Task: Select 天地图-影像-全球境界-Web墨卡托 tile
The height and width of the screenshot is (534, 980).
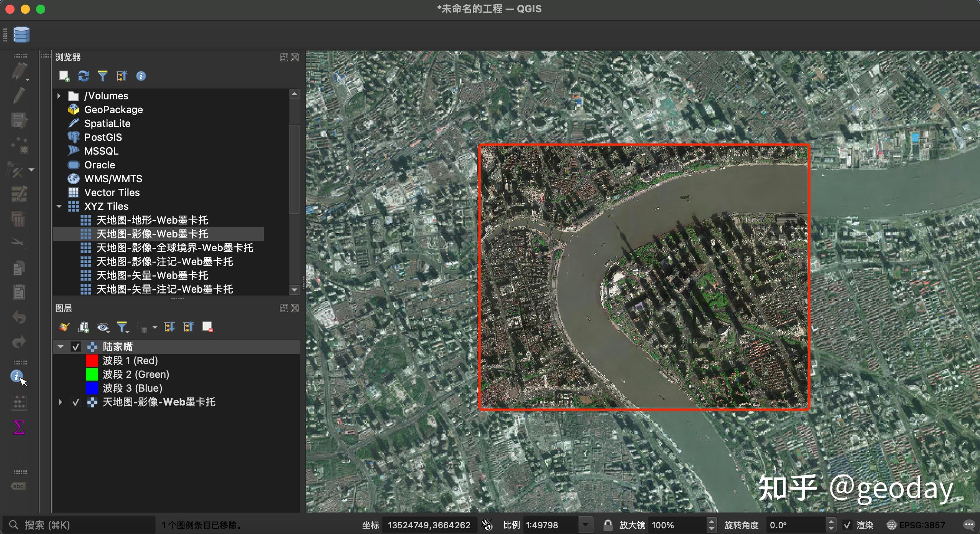Action: point(175,248)
